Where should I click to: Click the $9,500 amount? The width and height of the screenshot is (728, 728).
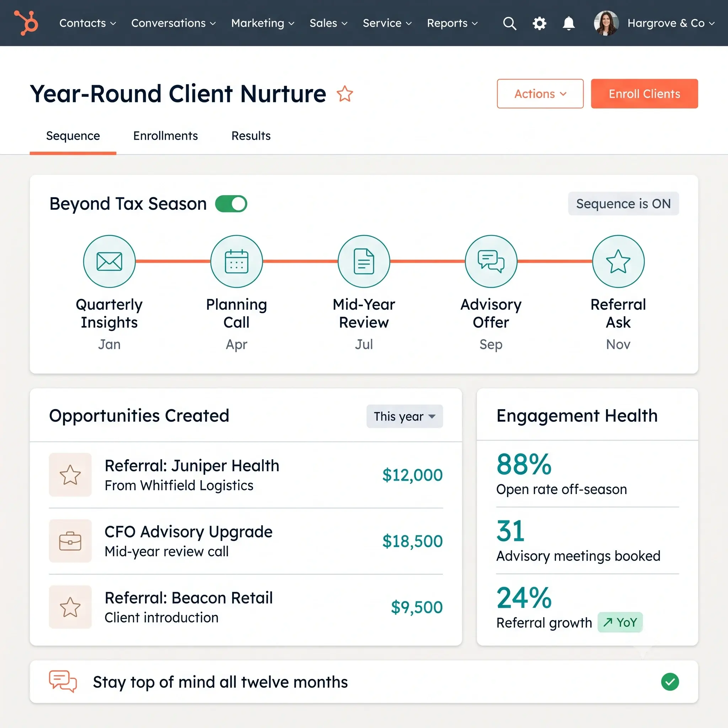417,607
